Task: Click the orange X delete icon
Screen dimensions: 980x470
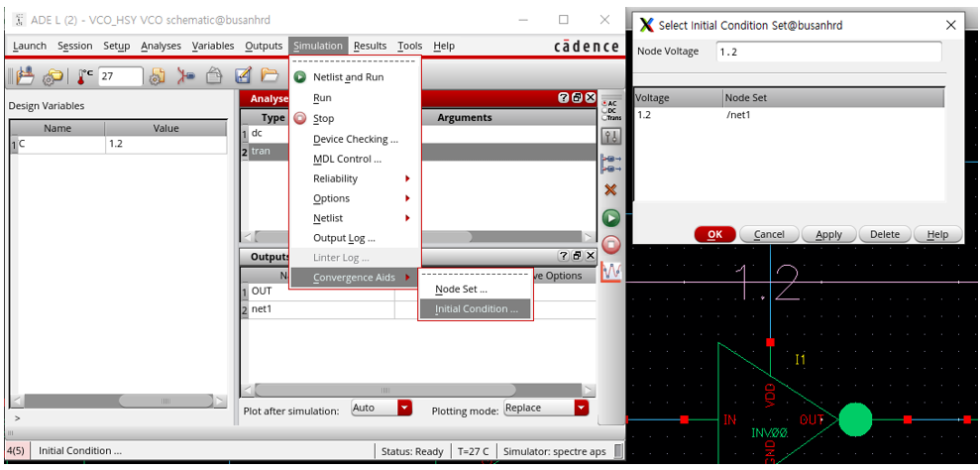Action: [x=610, y=189]
